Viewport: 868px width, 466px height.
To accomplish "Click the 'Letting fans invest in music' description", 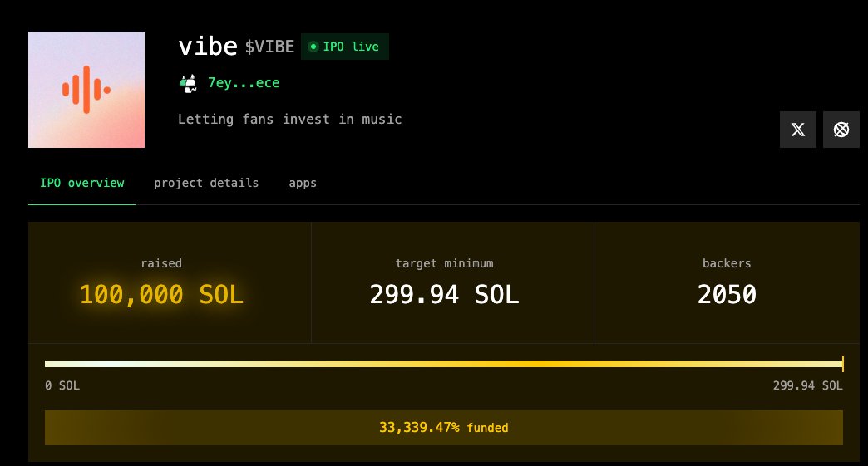I will point(289,119).
